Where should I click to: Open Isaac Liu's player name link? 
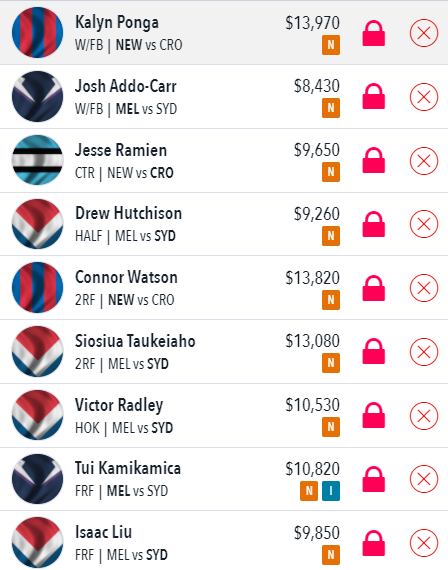point(103,532)
